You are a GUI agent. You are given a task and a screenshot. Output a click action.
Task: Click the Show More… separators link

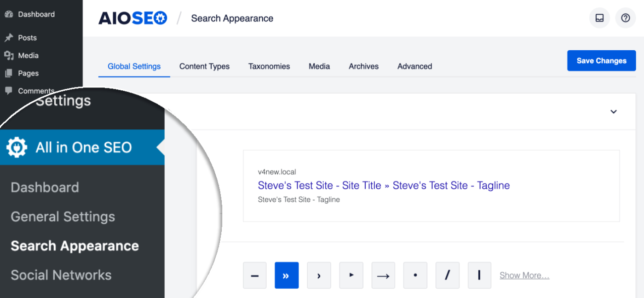(524, 275)
